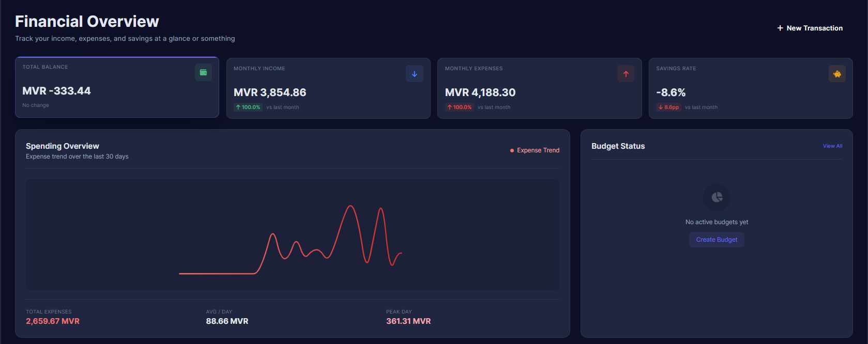Click the Create Budget button
The image size is (868, 344).
(717, 240)
